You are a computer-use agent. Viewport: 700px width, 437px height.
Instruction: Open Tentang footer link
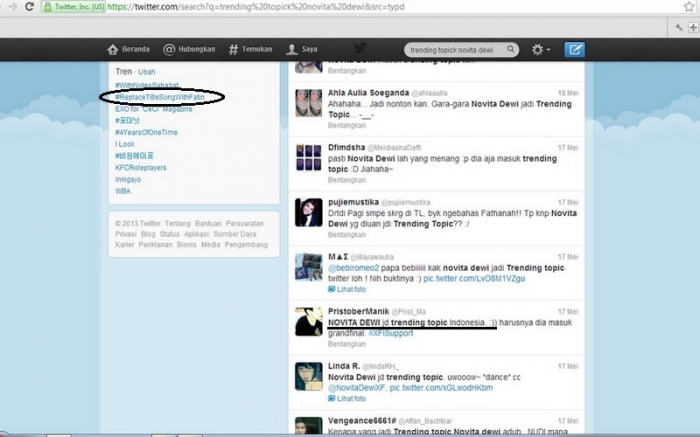(178, 224)
